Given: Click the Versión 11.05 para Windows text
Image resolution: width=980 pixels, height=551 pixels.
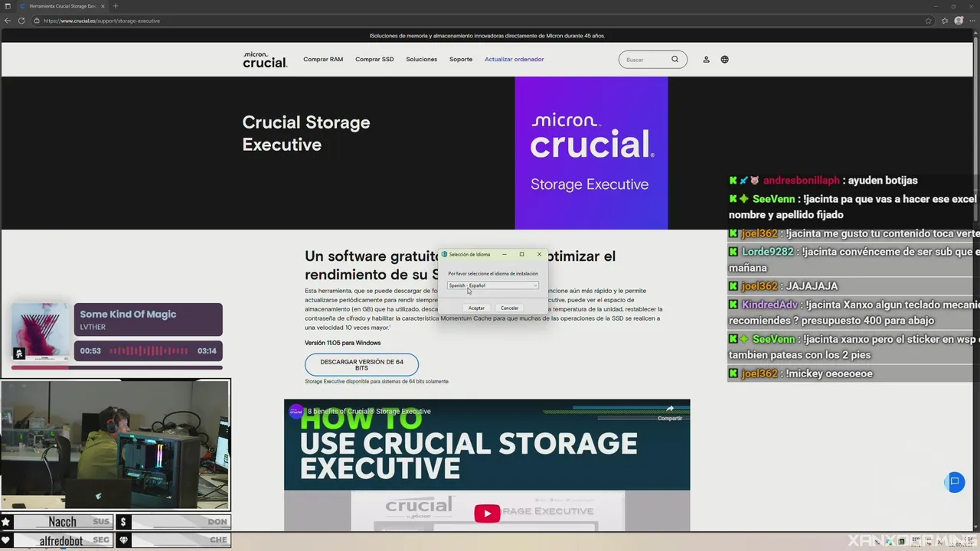Looking at the screenshot, I should [x=342, y=343].
